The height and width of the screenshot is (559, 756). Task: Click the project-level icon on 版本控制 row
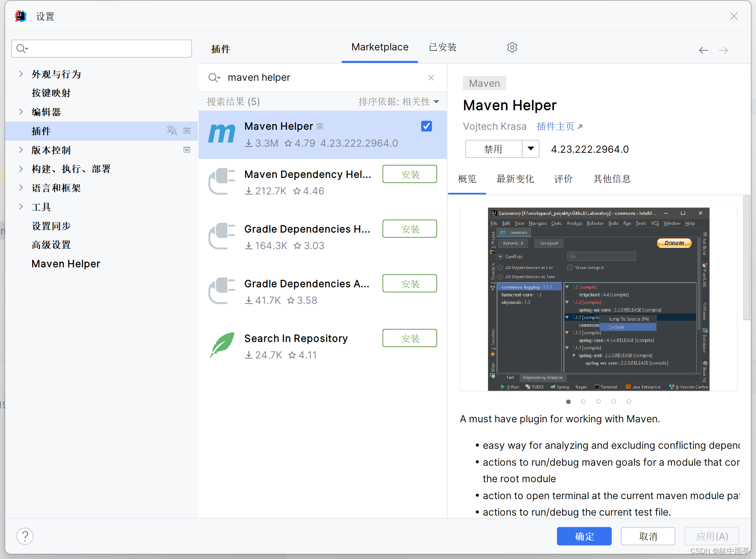(187, 150)
